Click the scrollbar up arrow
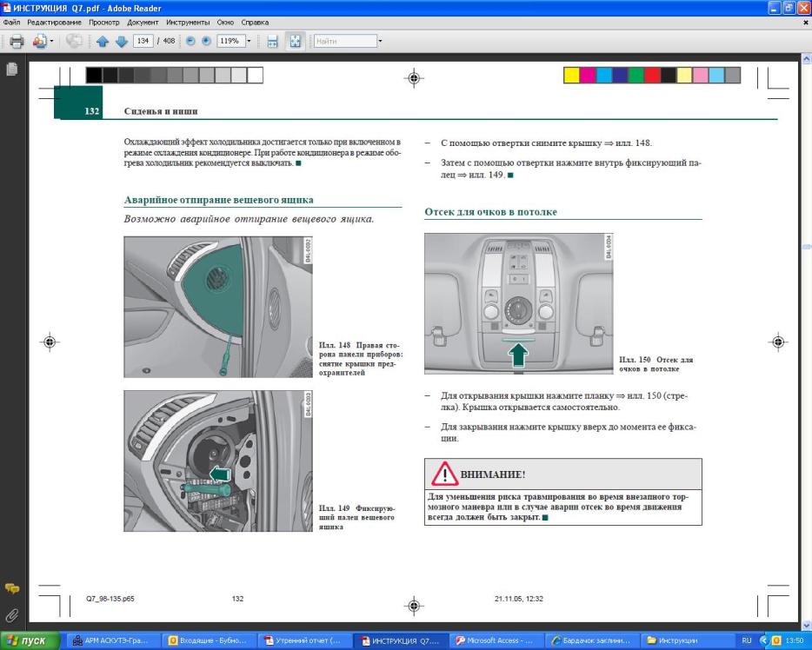812x650 pixels. coord(806,58)
